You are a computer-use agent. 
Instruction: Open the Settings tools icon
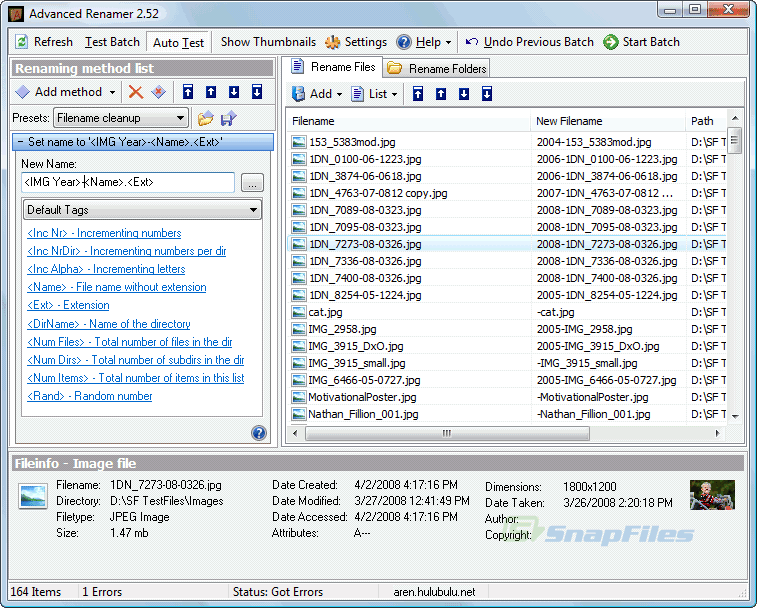332,42
